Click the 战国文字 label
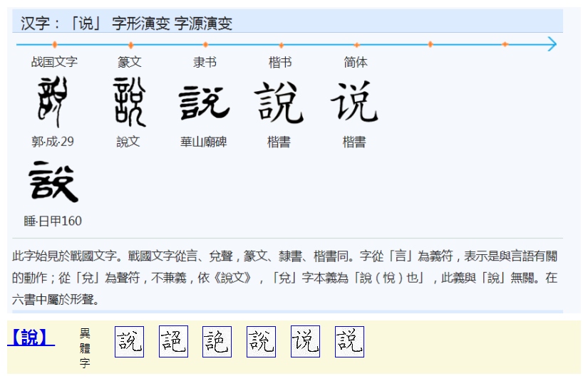588x381 pixels. (54, 62)
